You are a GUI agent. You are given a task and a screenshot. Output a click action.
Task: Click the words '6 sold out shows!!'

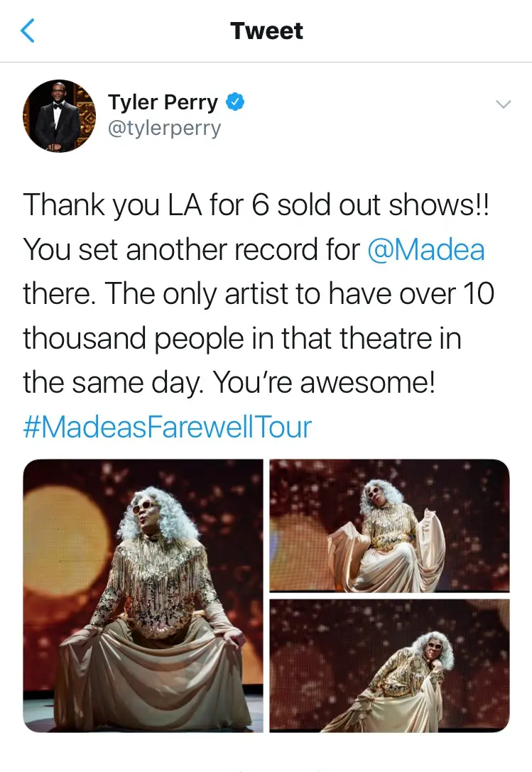pyautogui.click(x=372, y=206)
